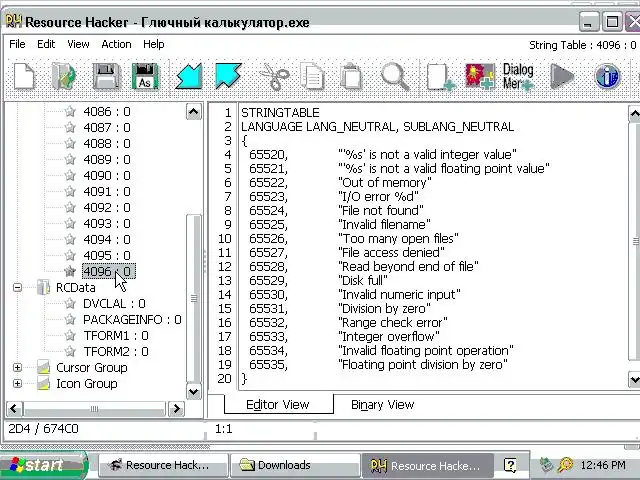
Task: Switch to the Editor View tab
Action: (x=278, y=404)
